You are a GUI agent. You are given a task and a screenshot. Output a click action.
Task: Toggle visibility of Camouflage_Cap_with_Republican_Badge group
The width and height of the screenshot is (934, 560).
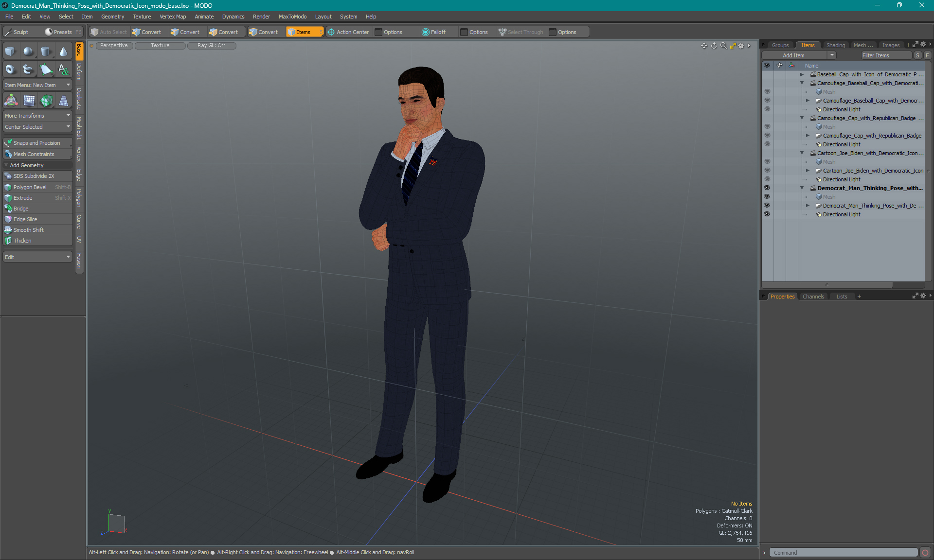(767, 135)
